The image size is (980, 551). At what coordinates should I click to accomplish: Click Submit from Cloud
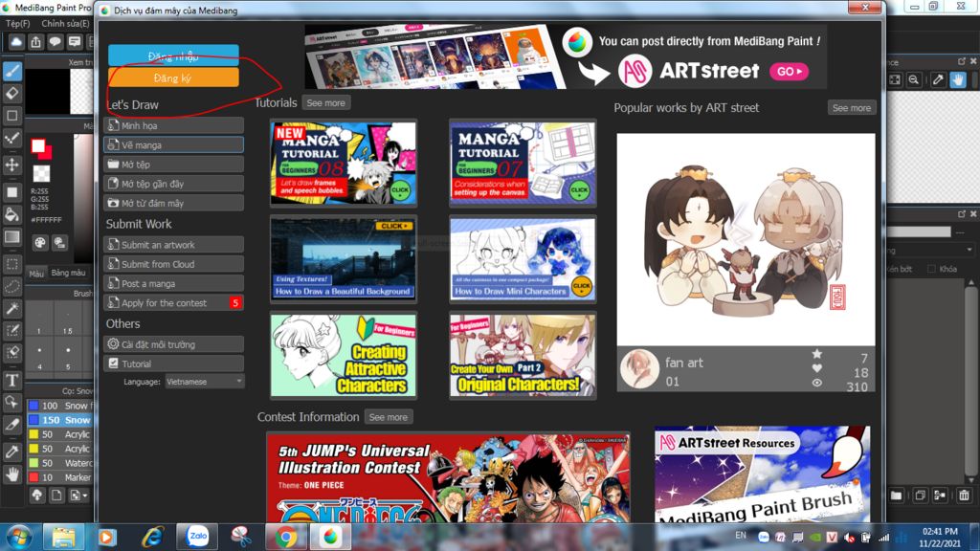pyautogui.click(x=174, y=264)
